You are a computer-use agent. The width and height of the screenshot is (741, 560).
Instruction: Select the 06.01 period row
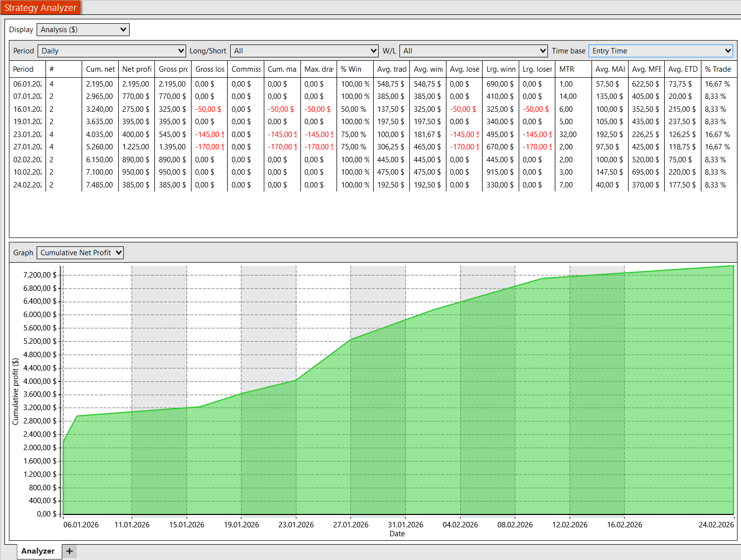27,84
